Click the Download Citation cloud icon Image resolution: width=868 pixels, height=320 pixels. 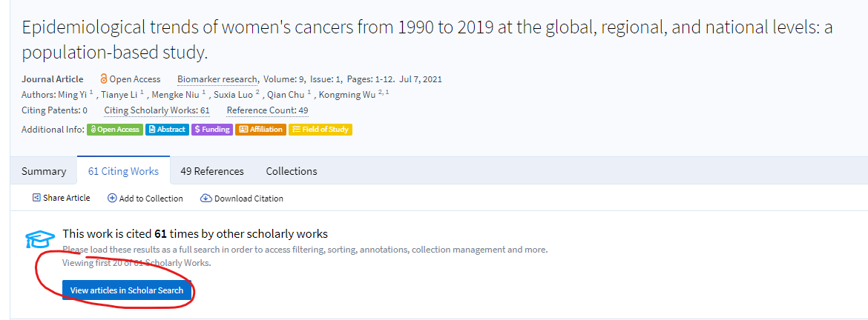(206, 199)
